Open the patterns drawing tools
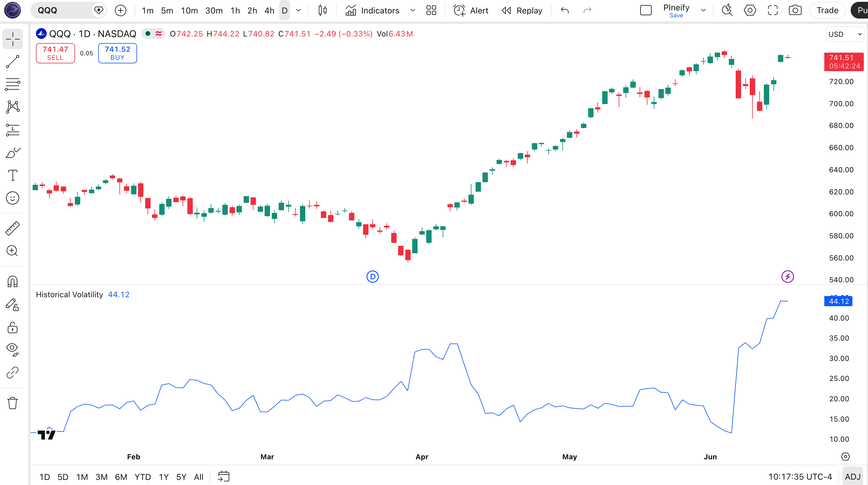 (x=13, y=107)
